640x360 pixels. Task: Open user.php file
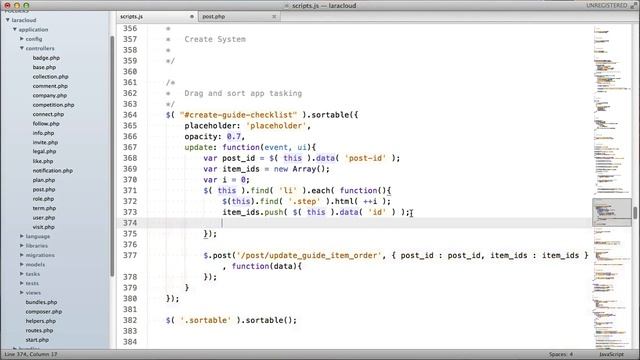click(x=44, y=218)
